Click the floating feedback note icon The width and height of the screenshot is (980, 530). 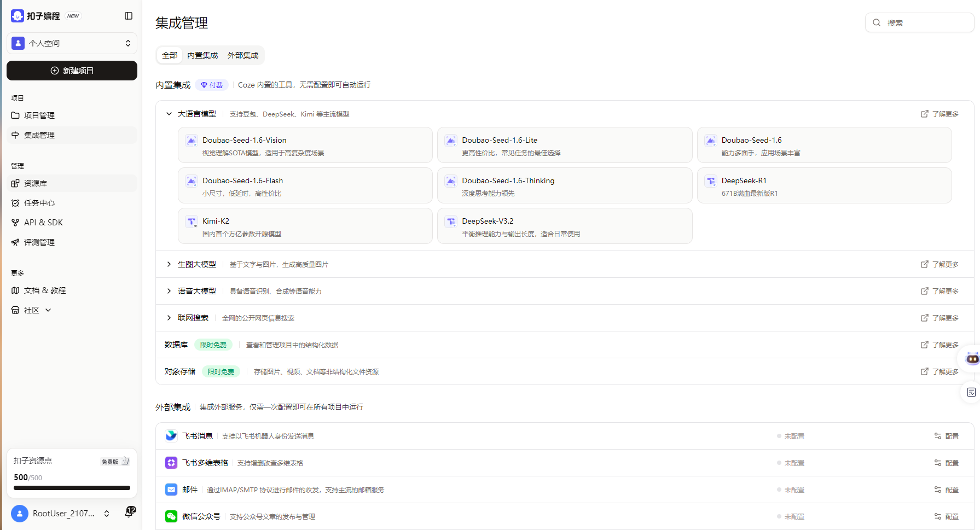[971, 392]
